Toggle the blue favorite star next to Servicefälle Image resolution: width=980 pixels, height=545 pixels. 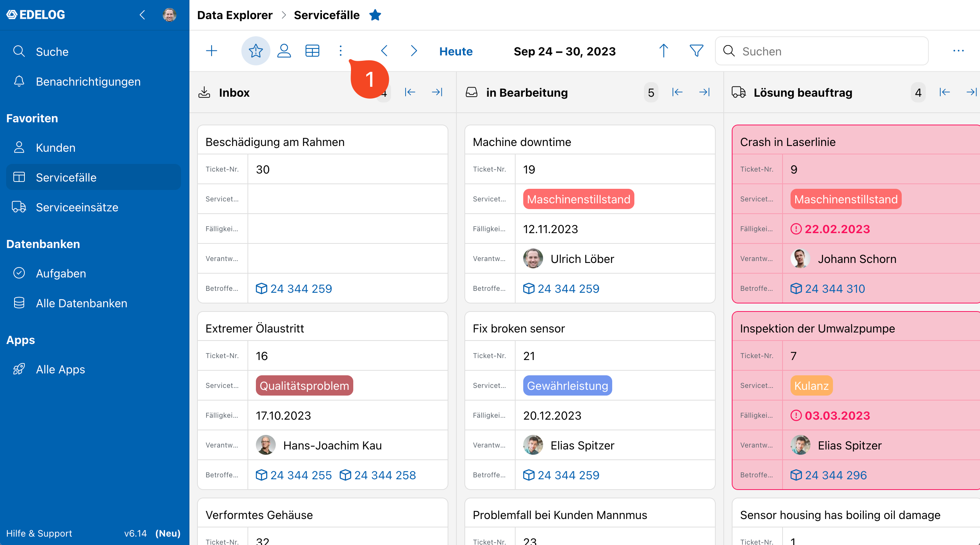375,15
